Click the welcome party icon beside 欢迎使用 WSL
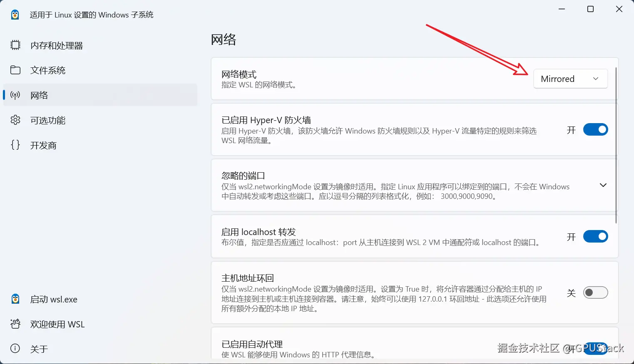The width and height of the screenshot is (634, 364). pos(15,324)
